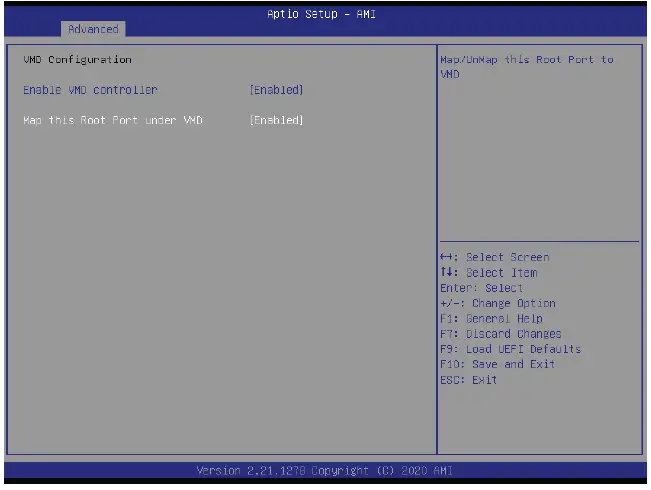The width and height of the screenshot is (651, 490).
Task: Change Enable VMD controller [Enabled] value
Action: 277,90
